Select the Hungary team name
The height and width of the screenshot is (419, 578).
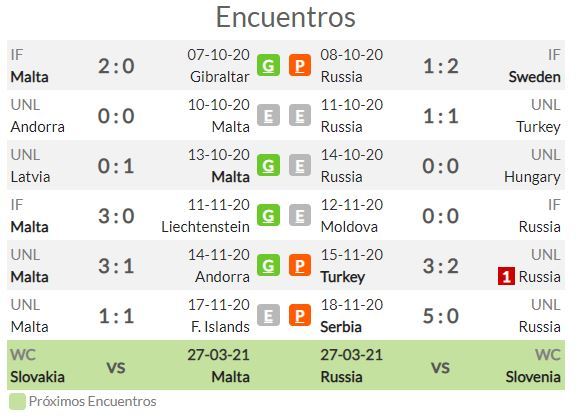click(x=532, y=177)
